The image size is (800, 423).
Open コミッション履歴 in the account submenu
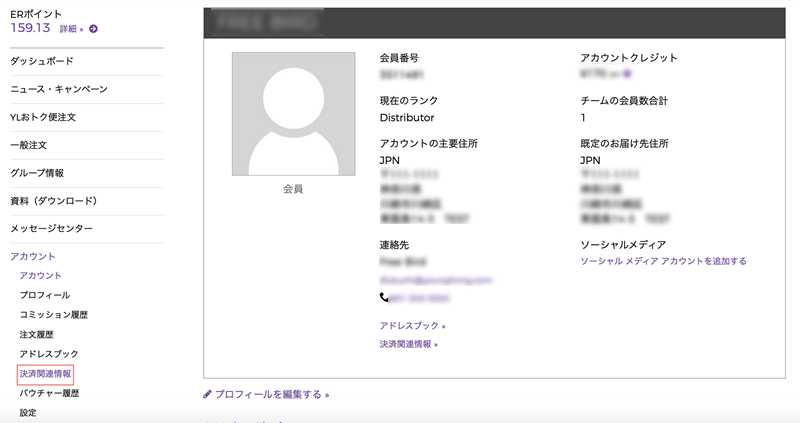click(54, 315)
